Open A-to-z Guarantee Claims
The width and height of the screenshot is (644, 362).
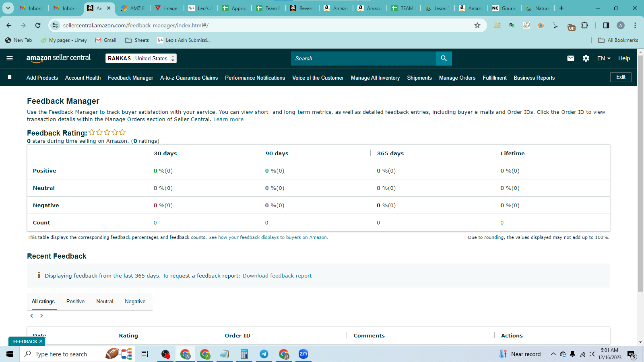point(189,78)
